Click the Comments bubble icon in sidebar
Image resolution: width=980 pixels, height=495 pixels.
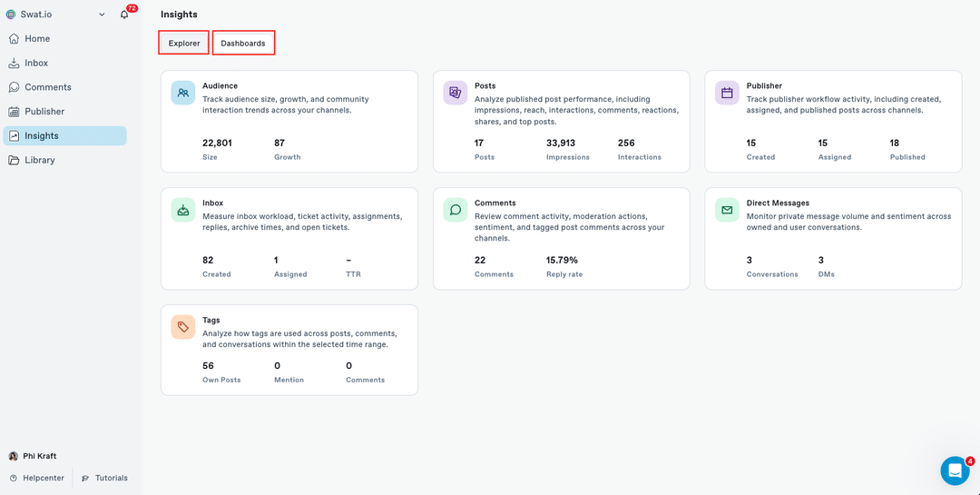(x=14, y=87)
